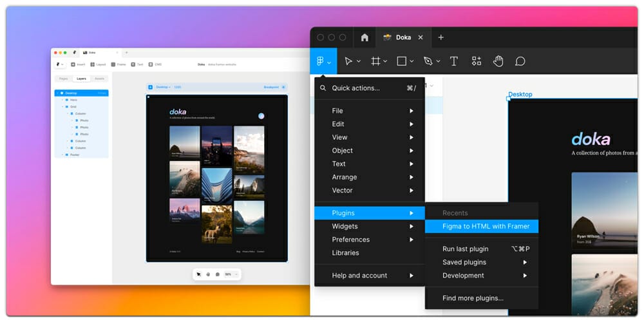Image resolution: width=644 pixels, height=322 pixels.
Task: Click Quick actions... in the menu
Action: (x=370, y=88)
